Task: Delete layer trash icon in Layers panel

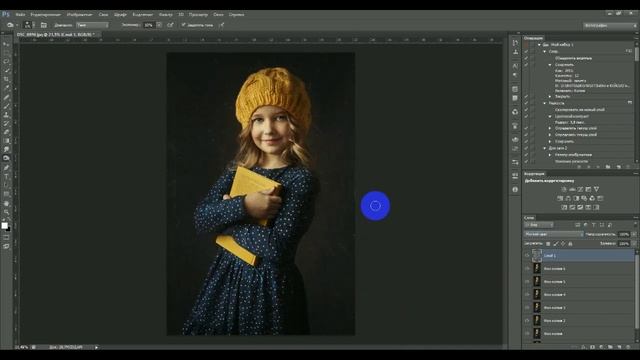Action: [628, 347]
